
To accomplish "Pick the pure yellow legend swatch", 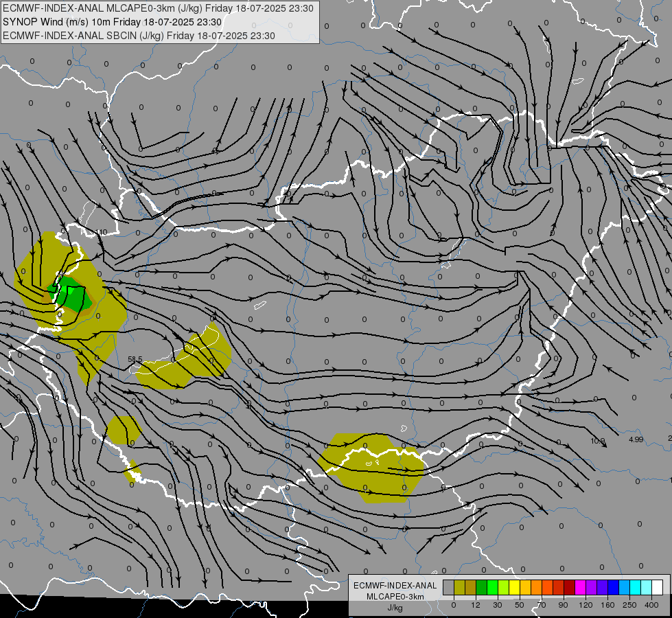I will (x=514, y=587).
